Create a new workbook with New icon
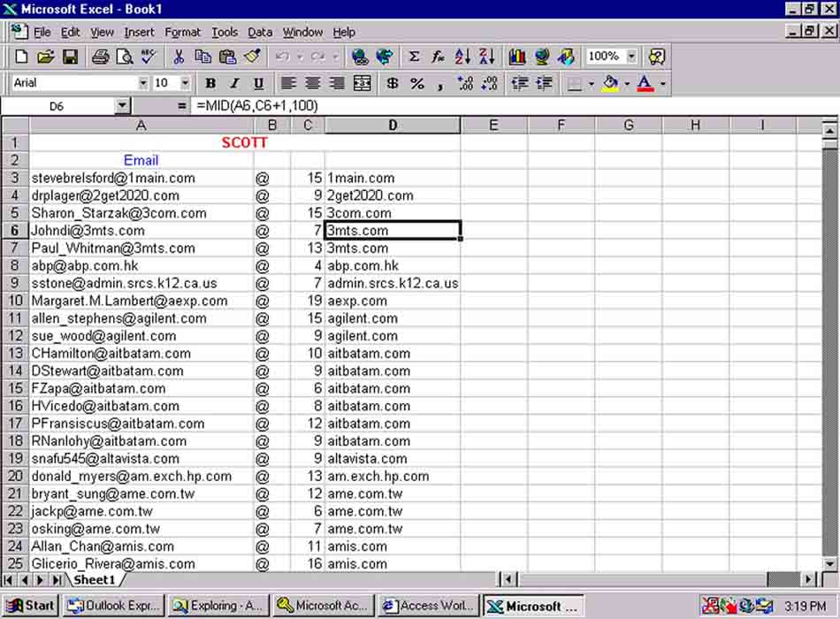 21,57
